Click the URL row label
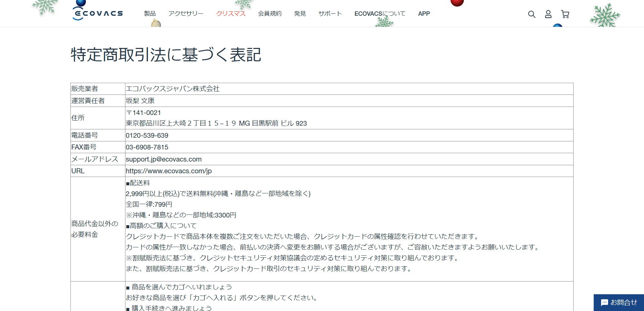Image resolution: width=644 pixels, height=311 pixels. coord(78,171)
